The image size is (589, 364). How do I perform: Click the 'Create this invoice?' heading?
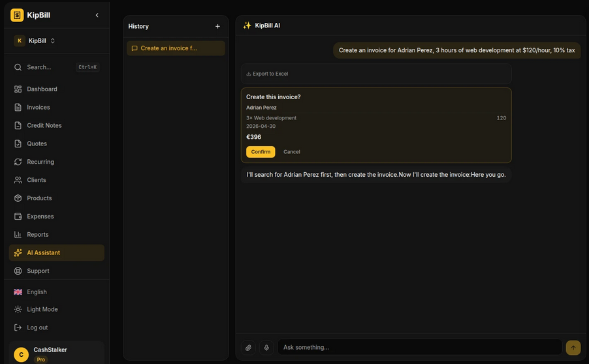click(274, 97)
